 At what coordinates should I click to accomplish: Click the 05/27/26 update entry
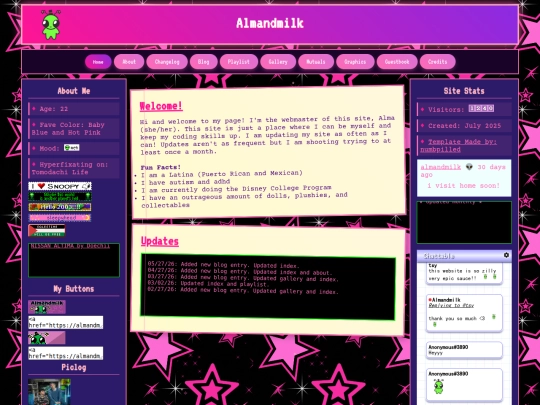(224, 265)
